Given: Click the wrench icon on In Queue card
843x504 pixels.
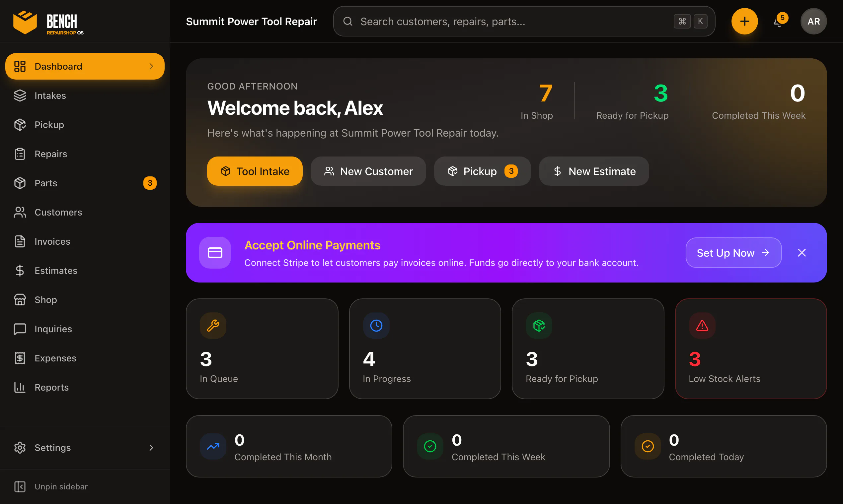Looking at the screenshot, I should tap(213, 325).
